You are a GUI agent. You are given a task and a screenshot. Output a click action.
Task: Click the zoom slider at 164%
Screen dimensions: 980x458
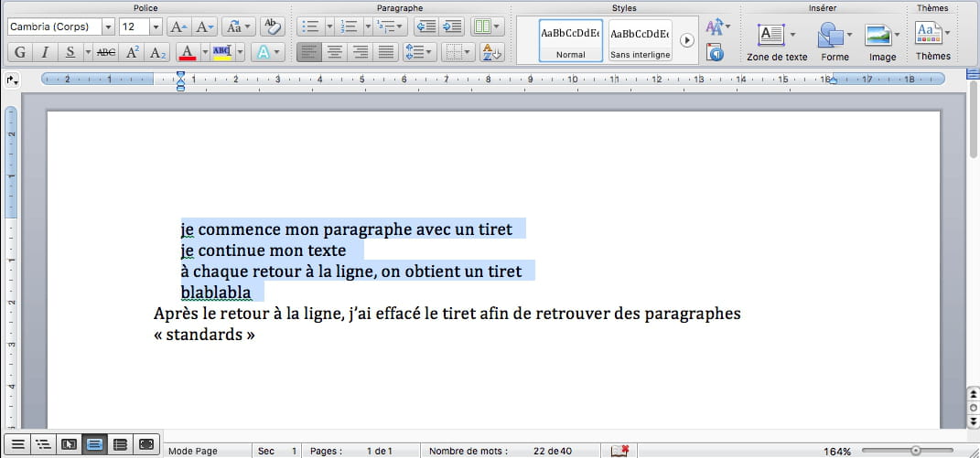[915, 451]
